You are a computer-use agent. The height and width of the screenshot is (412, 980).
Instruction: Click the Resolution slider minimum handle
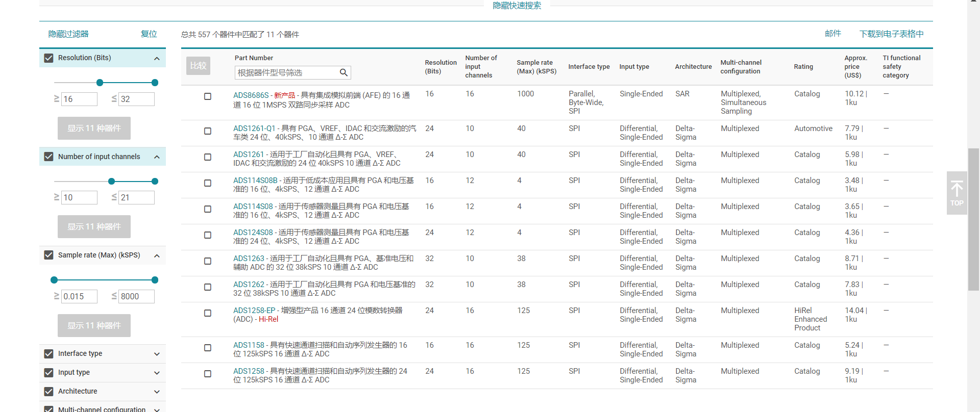(100, 83)
